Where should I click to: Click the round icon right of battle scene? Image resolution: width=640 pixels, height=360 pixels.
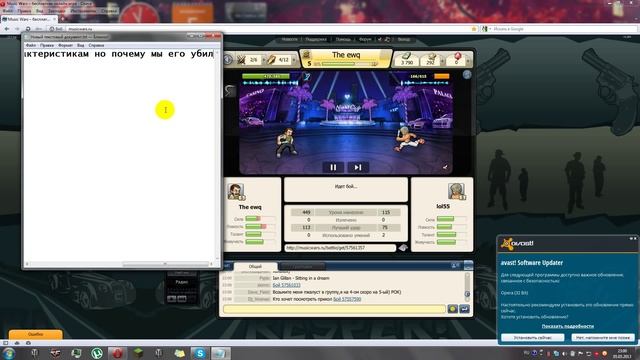[467, 74]
